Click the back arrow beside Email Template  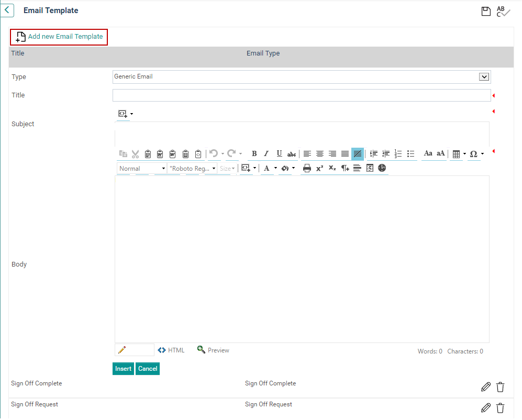[x=7, y=10]
